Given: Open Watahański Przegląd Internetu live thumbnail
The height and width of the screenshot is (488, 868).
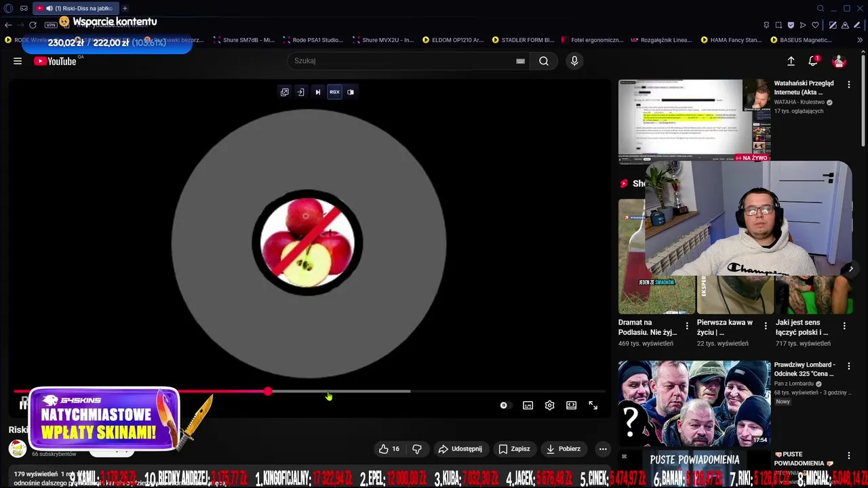Looking at the screenshot, I should [x=694, y=121].
